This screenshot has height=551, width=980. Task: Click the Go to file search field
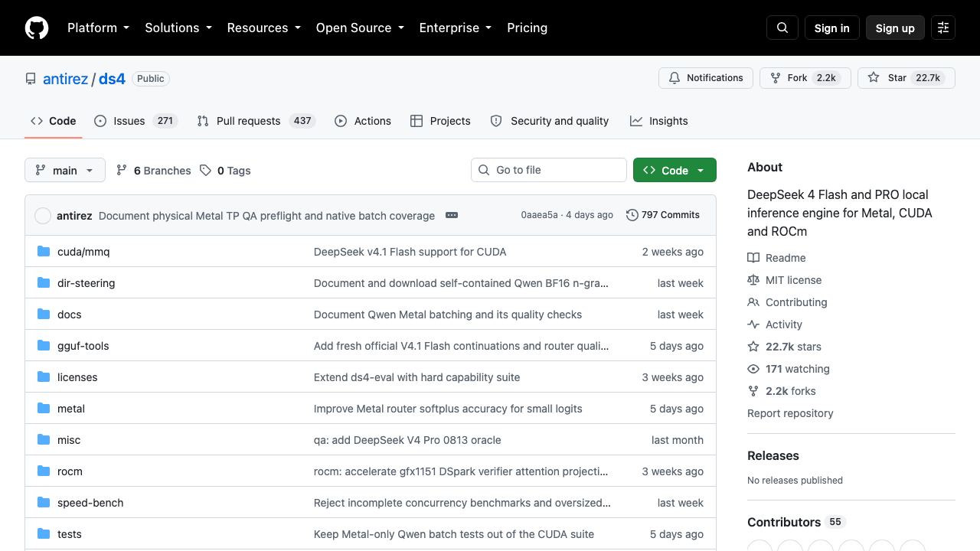[x=549, y=170]
